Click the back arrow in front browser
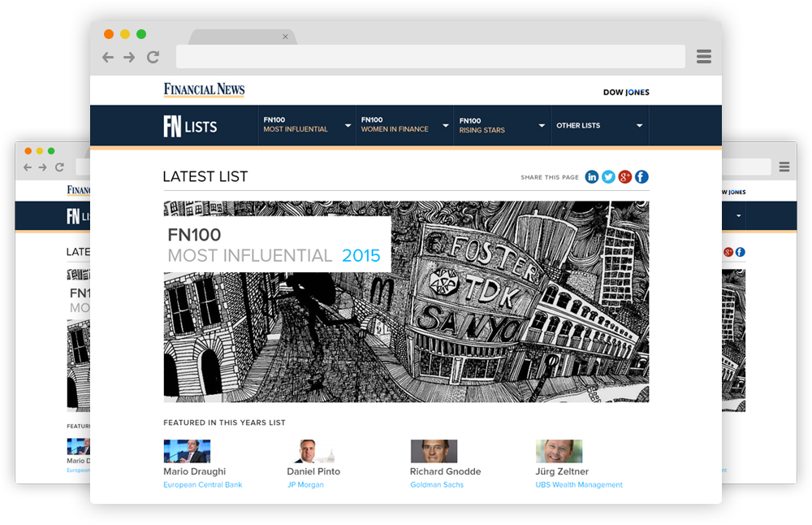Screen dimensions: 812x525 point(108,57)
